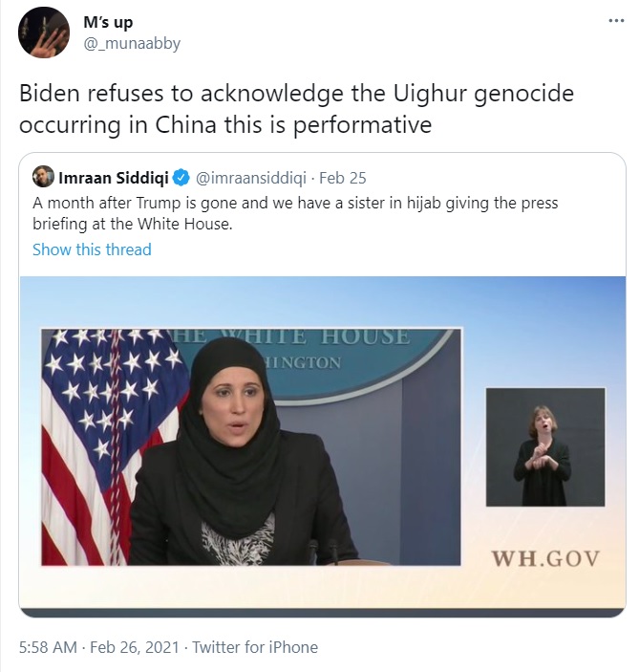The width and height of the screenshot is (639, 672).
Task: Click the 5:58 AM timestamp
Action: 48,647
